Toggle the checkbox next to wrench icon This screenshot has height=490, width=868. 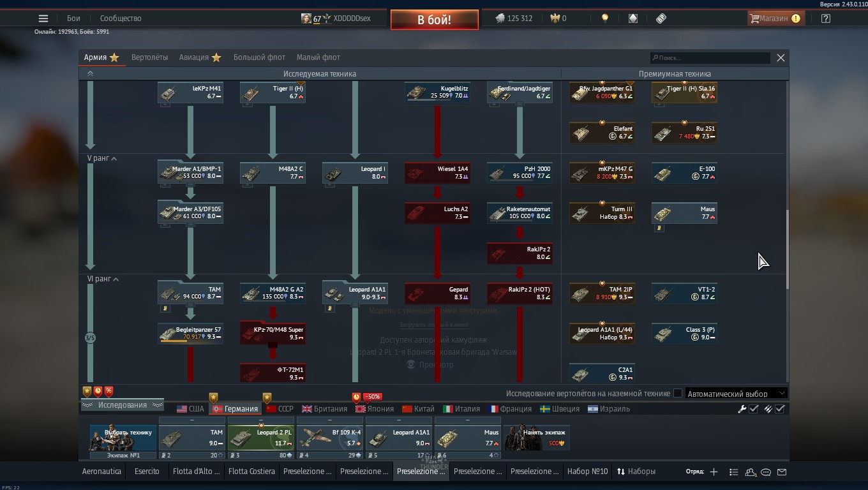754,409
